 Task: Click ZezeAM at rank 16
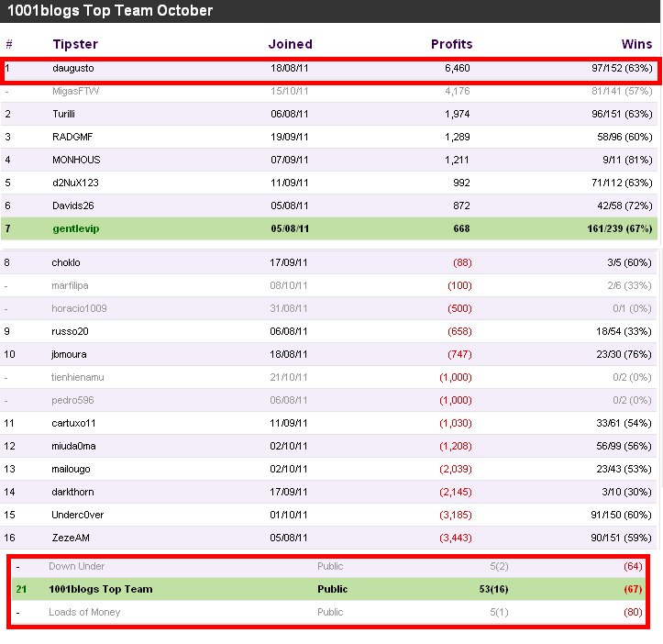(71, 538)
